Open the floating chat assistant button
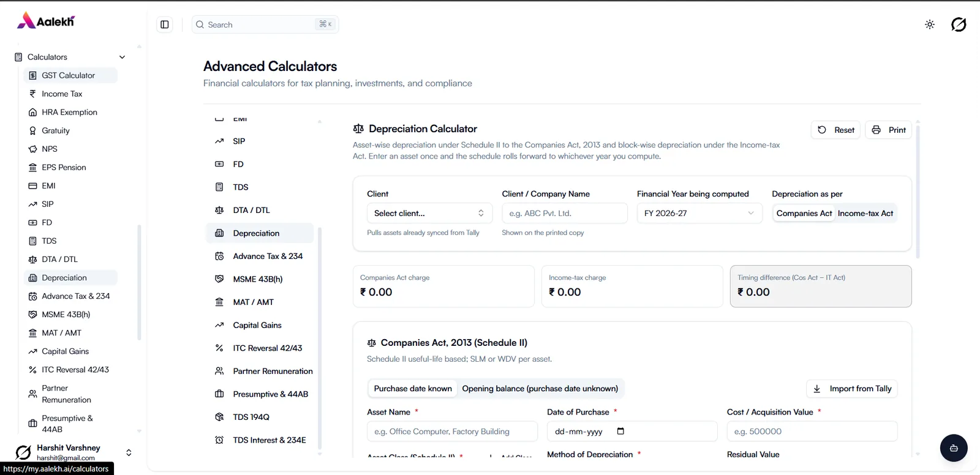This screenshot has width=980, height=475. [954, 448]
